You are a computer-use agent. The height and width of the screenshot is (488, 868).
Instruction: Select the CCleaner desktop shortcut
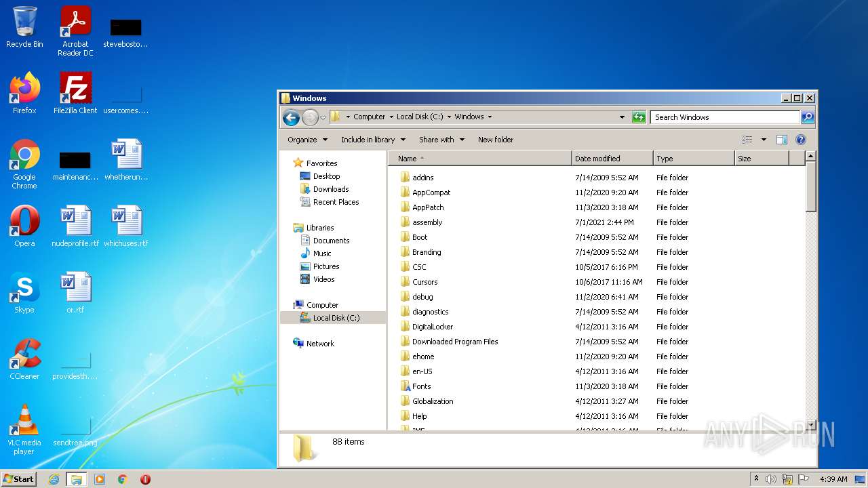point(24,359)
